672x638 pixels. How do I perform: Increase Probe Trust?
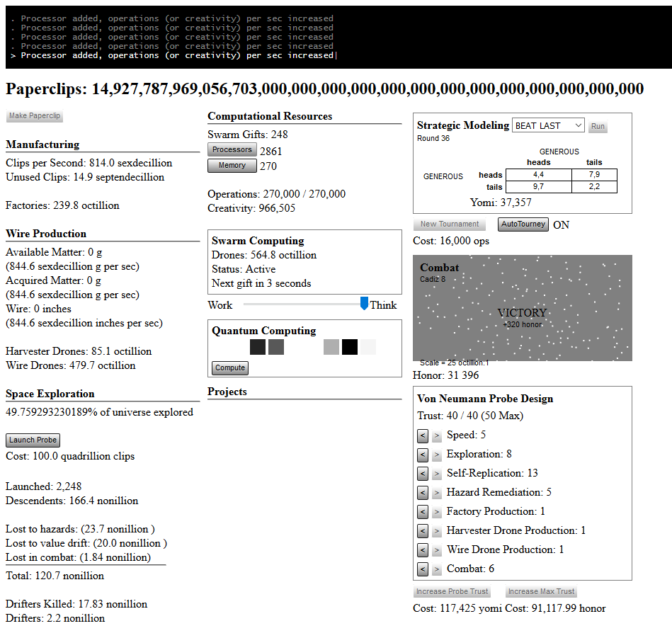(452, 591)
